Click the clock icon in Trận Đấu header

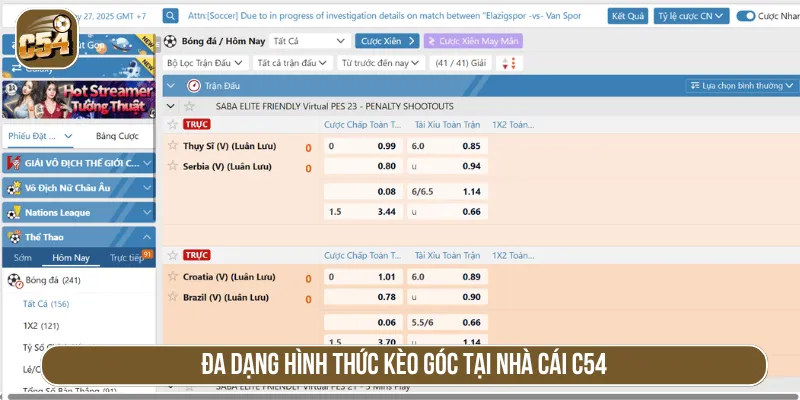tap(194, 86)
